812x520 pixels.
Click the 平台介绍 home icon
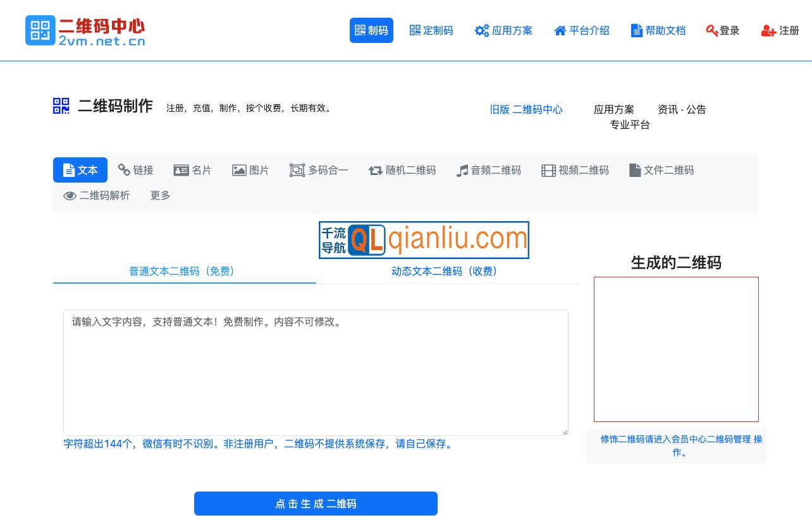(559, 30)
